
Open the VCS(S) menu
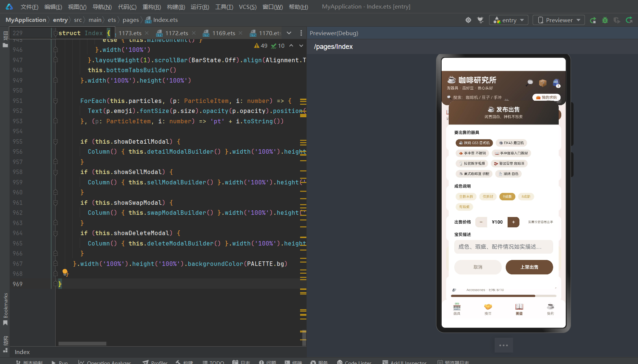[247, 7]
